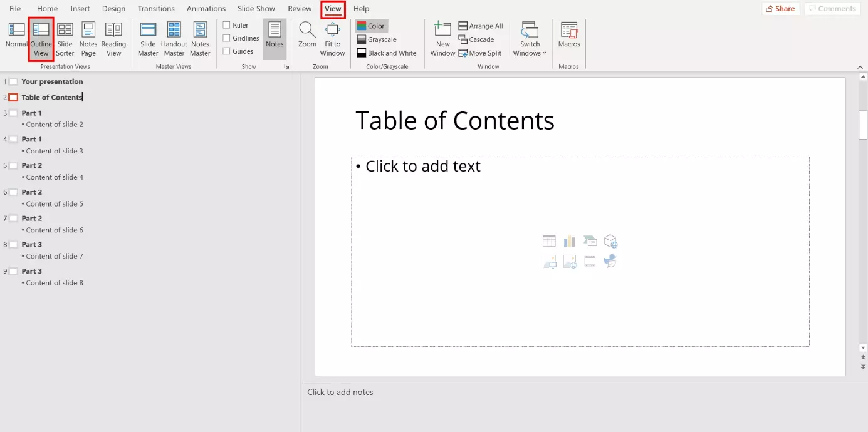Open the Comments button
The height and width of the screenshot is (432, 868).
point(832,9)
